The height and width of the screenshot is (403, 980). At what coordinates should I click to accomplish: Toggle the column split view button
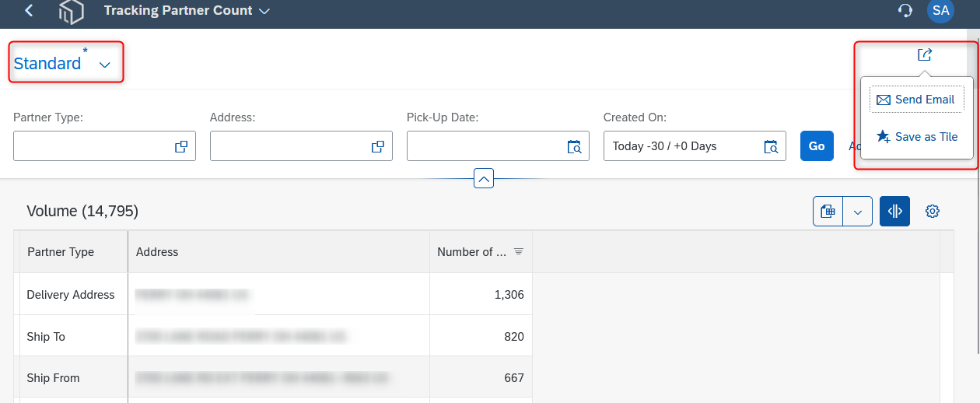[894, 211]
